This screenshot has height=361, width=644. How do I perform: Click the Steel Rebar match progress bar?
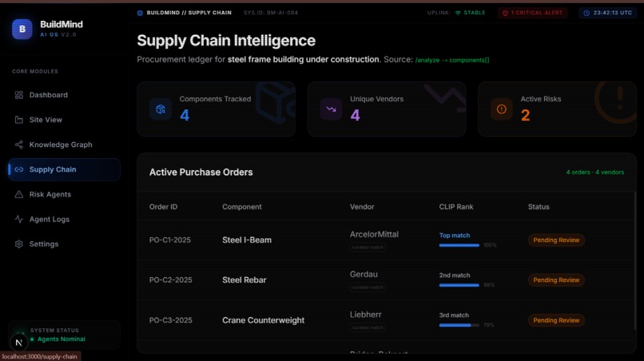click(459, 285)
